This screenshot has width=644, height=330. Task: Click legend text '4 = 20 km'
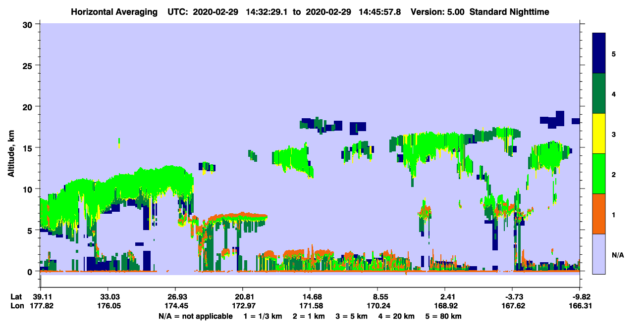(x=396, y=316)
